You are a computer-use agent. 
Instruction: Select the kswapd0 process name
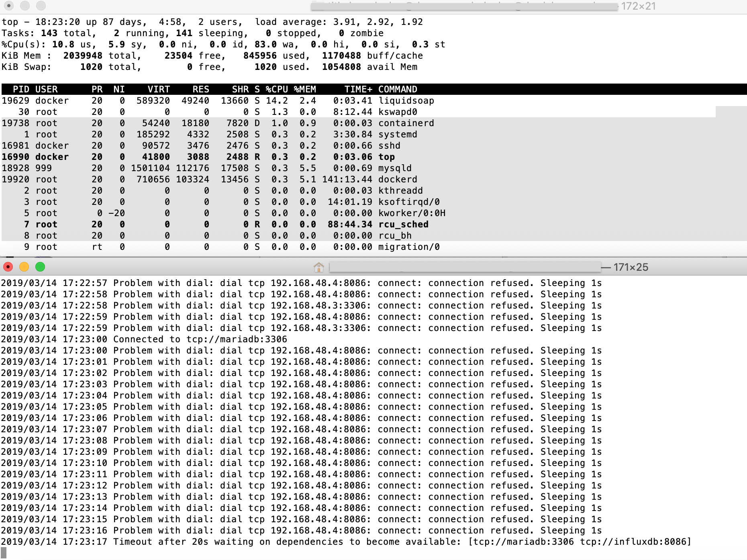coord(398,112)
